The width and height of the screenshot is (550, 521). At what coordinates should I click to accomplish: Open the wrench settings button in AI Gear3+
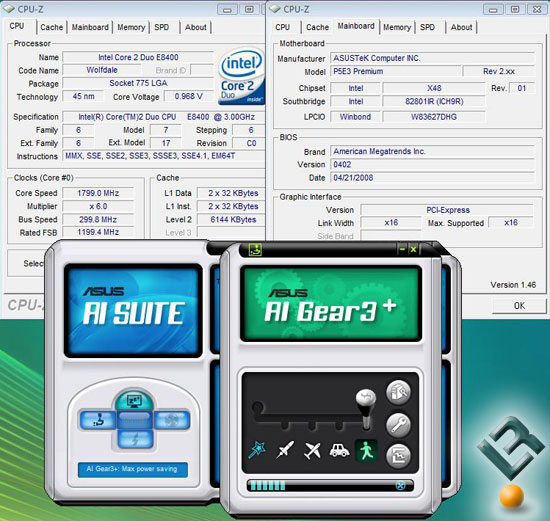[398, 425]
